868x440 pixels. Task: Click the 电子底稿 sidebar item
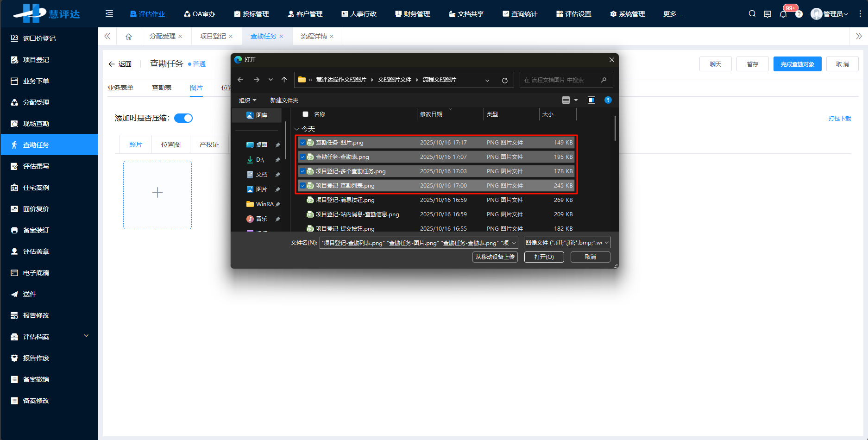pyautogui.click(x=35, y=272)
